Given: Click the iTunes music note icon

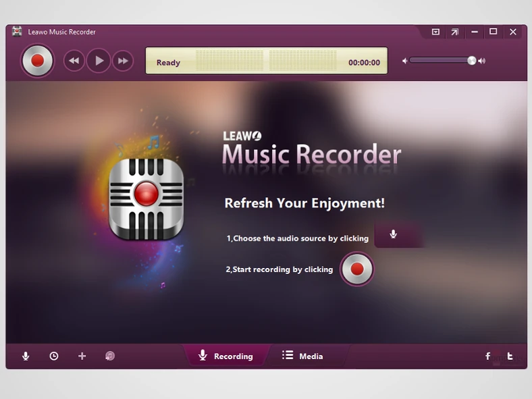Looking at the screenshot, I should point(110,356).
